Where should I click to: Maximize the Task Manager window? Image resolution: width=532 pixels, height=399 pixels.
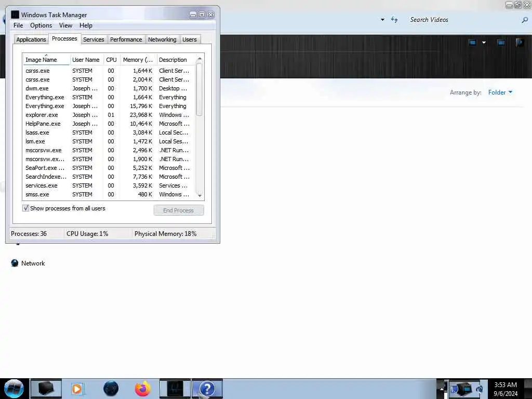tap(202, 15)
